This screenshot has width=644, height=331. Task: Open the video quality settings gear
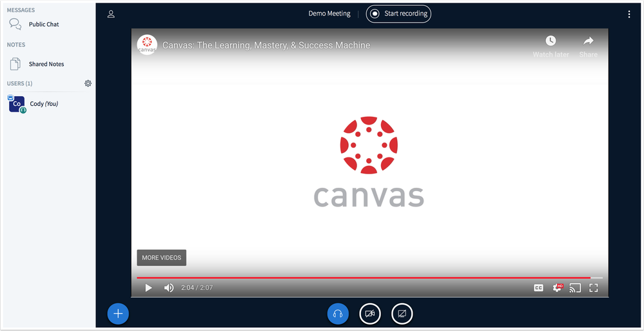(557, 288)
